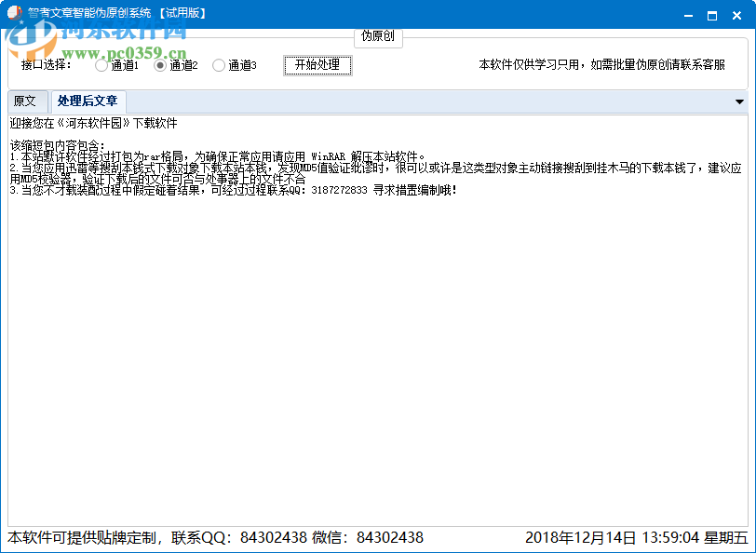Click the 本软件仅供学习只用 notice text
This screenshot has height=553, width=756.
click(x=601, y=64)
